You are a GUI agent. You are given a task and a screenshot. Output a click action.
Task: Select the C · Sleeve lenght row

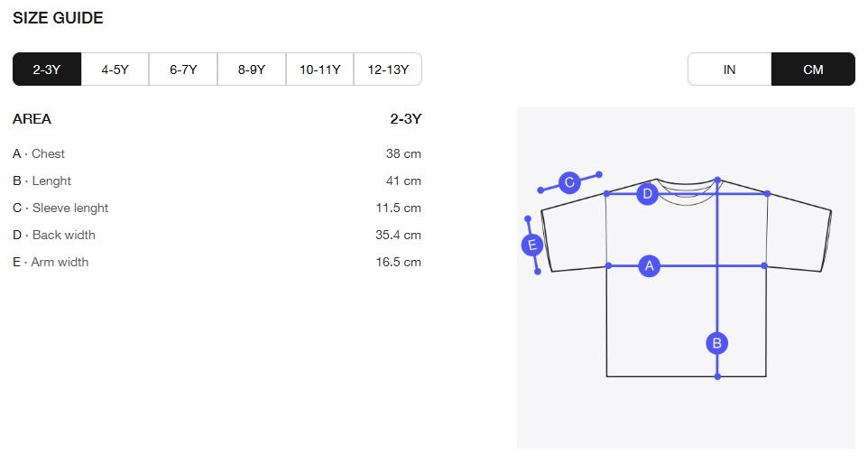(x=217, y=208)
